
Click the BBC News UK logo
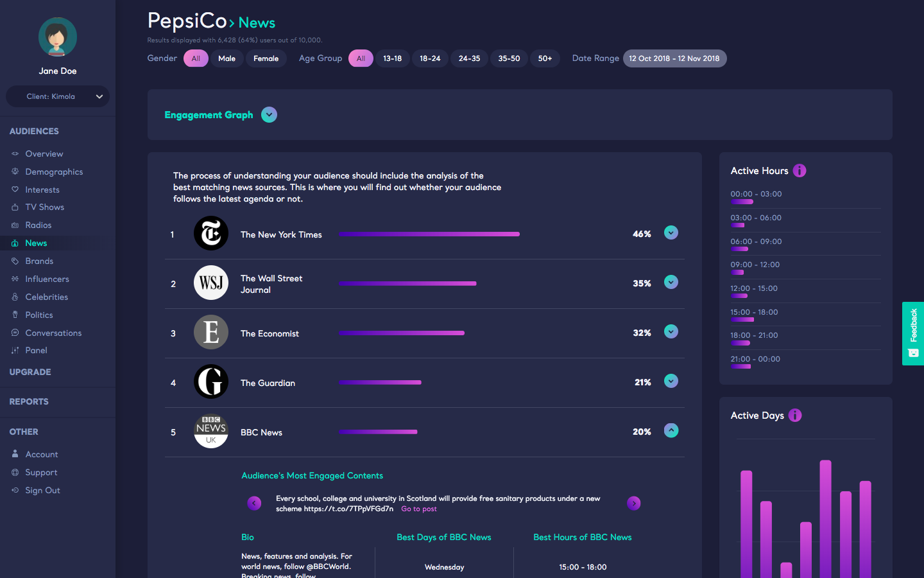(211, 431)
